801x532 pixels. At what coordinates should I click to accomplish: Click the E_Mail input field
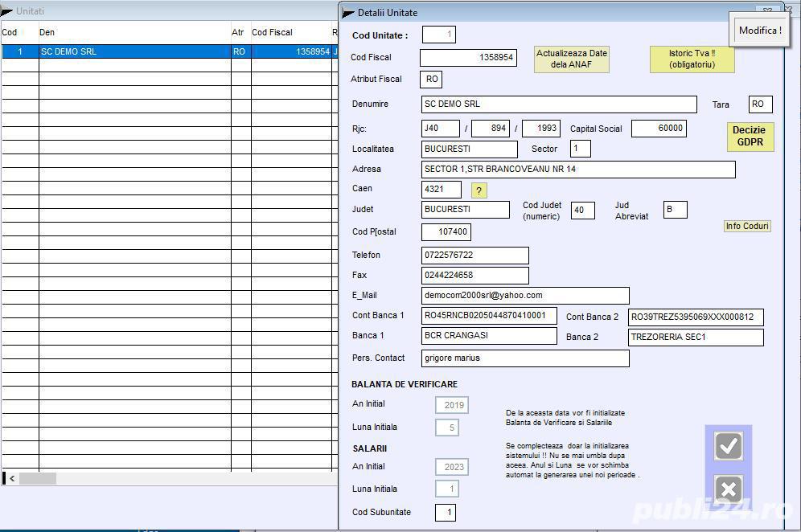point(523,295)
